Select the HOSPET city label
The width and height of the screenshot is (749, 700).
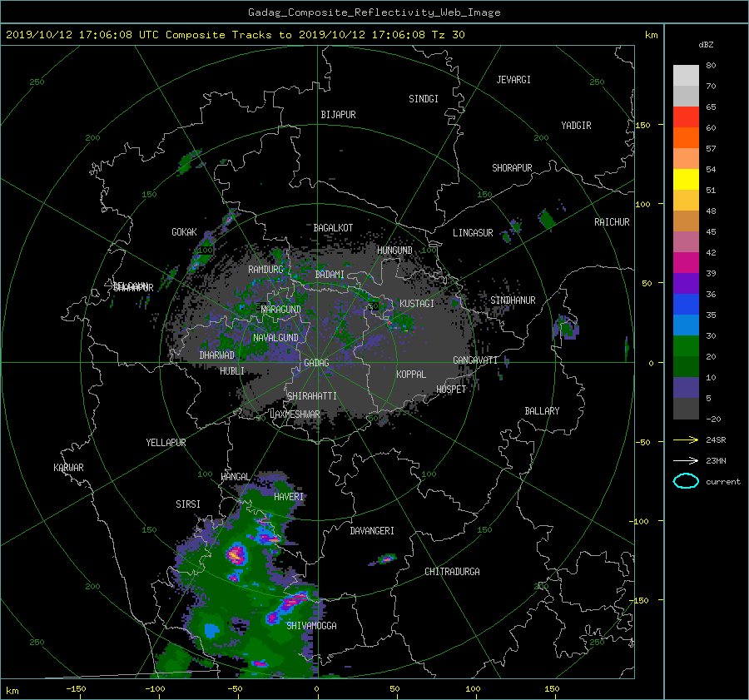(x=451, y=390)
